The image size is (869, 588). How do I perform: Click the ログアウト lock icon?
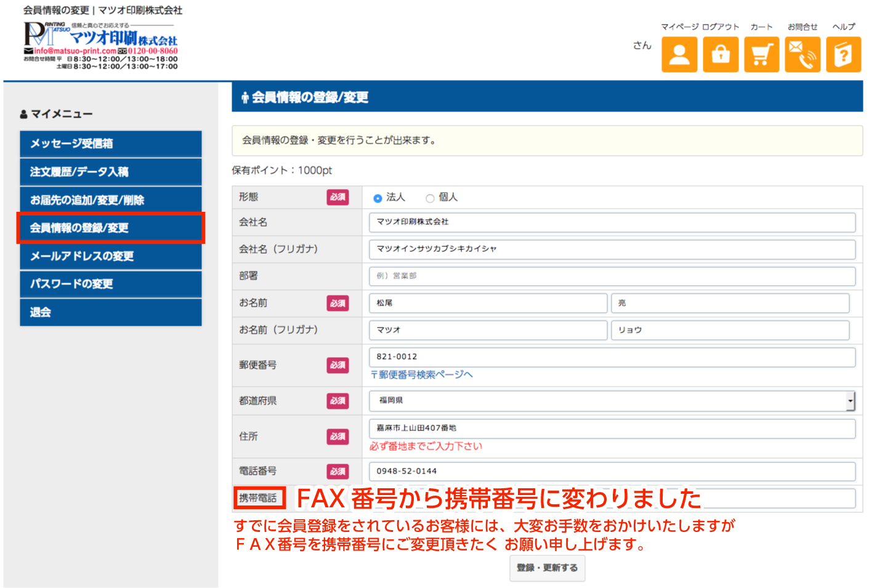tap(721, 55)
